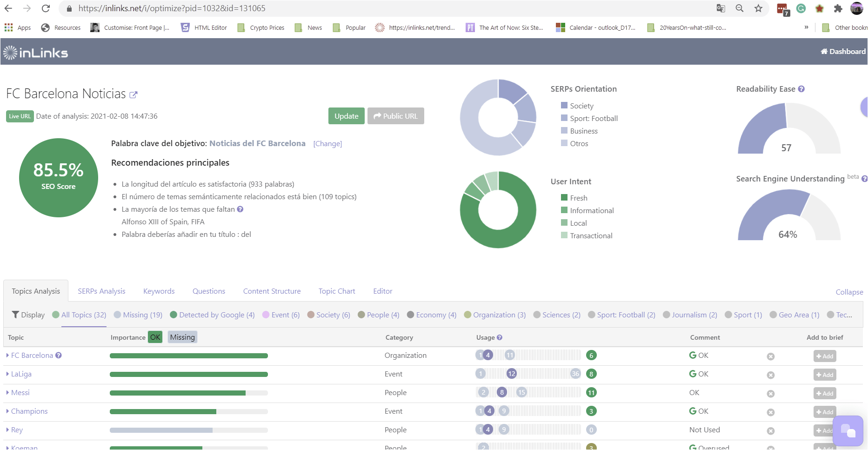Screen dimensions: 868x450
Task: Remove the LaLiga topic row
Action: pos(771,375)
